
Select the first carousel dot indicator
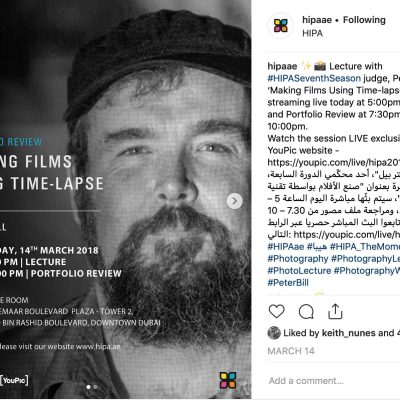(88, 387)
